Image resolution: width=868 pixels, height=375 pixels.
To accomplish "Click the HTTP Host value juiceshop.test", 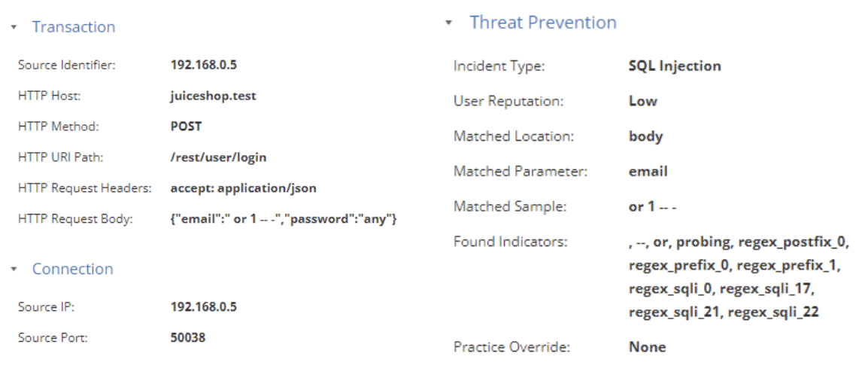I will coord(213,96).
